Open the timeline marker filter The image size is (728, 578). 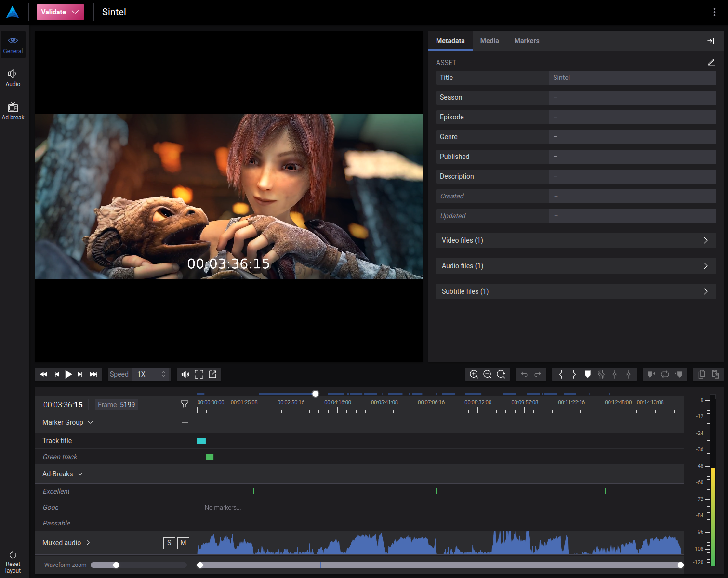185,404
